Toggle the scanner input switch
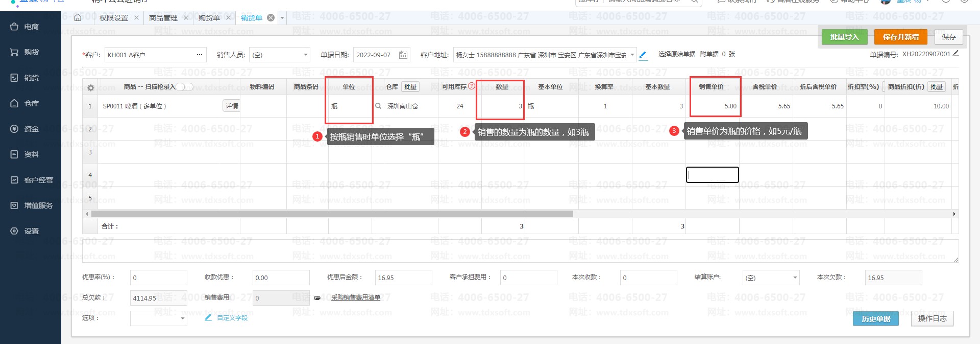Screen dimensions: 980x344 (x=185, y=87)
